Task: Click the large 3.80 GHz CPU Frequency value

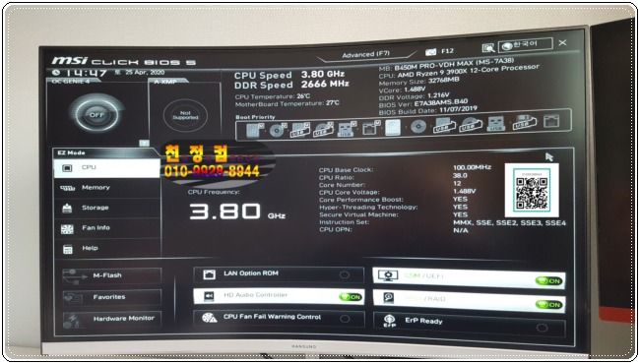Action: click(x=236, y=212)
